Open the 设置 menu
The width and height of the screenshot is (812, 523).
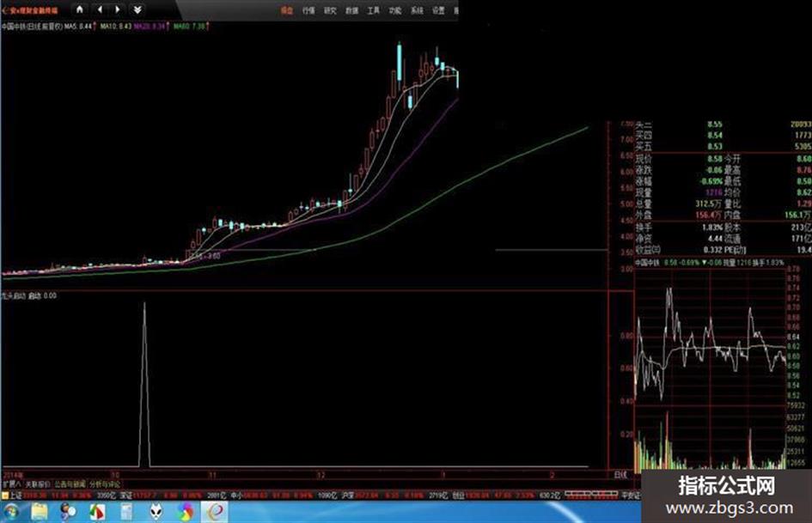[x=438, y=9]
